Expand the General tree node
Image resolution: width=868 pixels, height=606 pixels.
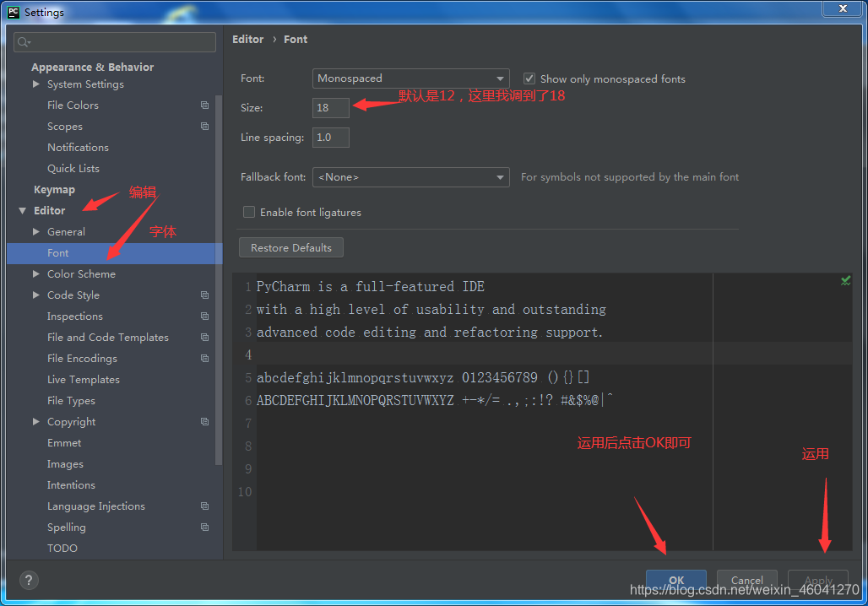[x=36, y=232]
